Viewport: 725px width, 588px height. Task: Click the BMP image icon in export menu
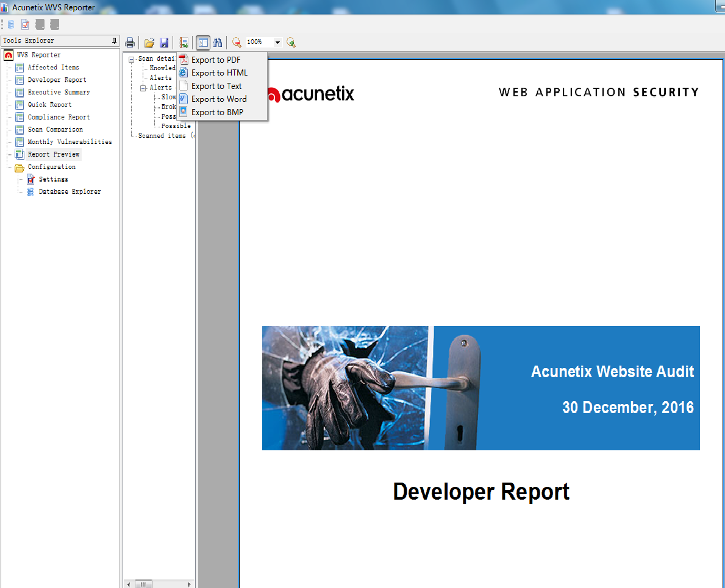tap(184, 112)
